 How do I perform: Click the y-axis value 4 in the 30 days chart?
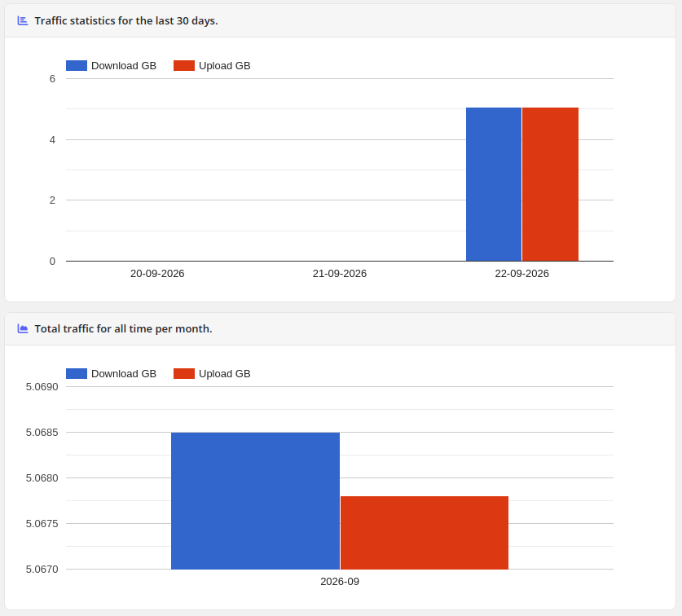tap(53, 139)
